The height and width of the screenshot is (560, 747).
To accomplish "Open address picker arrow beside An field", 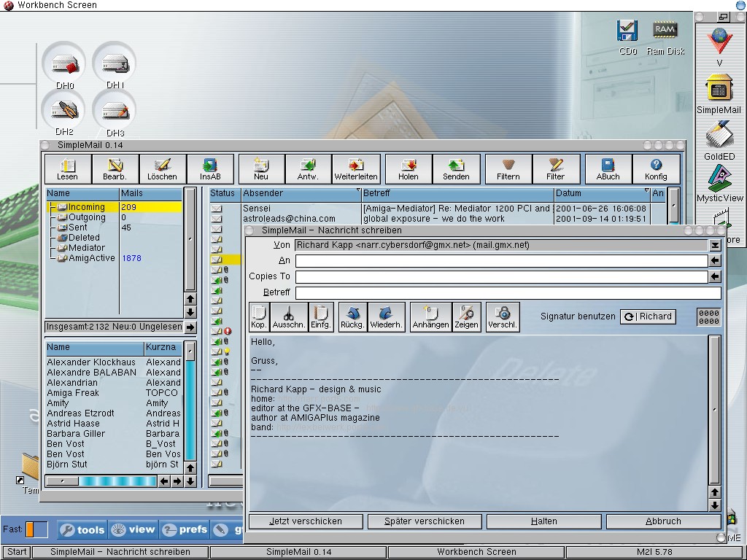I will 715,261.
